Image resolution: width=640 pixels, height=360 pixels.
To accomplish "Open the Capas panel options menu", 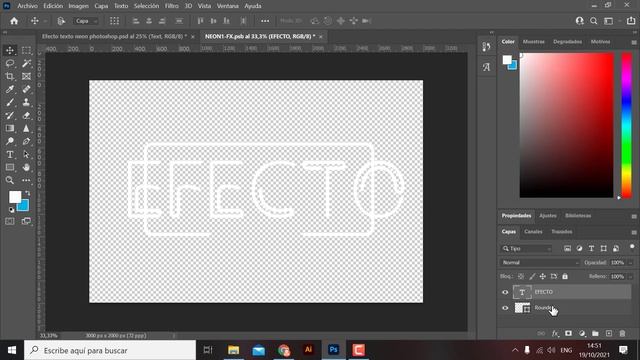I will 634,232.
